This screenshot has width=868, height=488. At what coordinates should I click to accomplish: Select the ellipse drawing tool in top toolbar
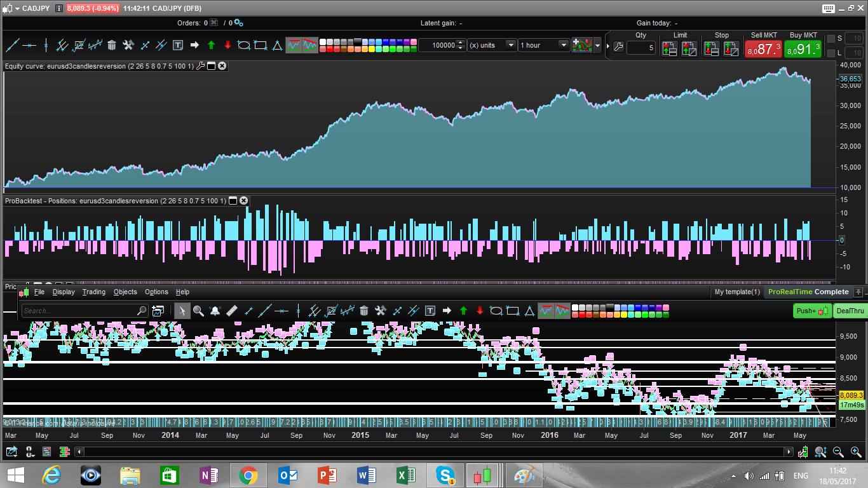243,45
